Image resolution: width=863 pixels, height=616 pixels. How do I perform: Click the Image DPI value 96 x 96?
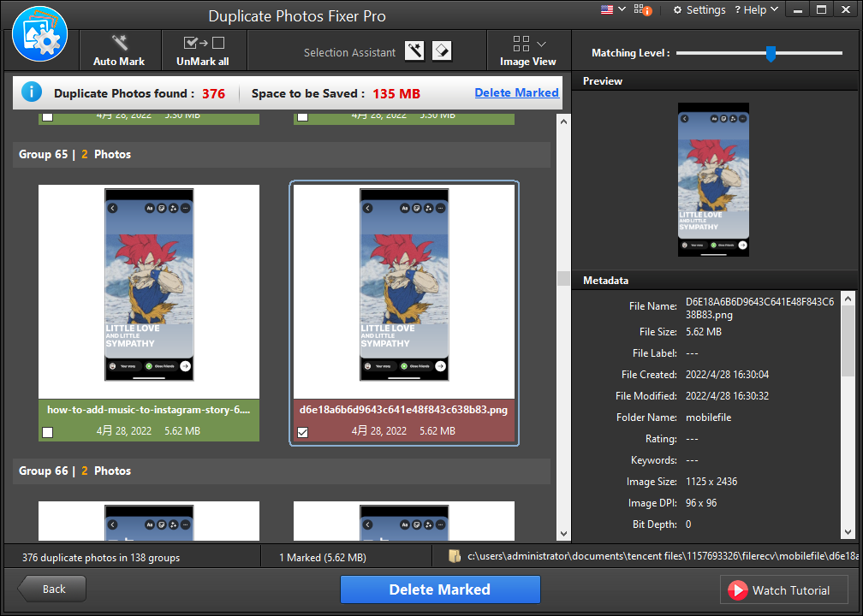(701, 503)
